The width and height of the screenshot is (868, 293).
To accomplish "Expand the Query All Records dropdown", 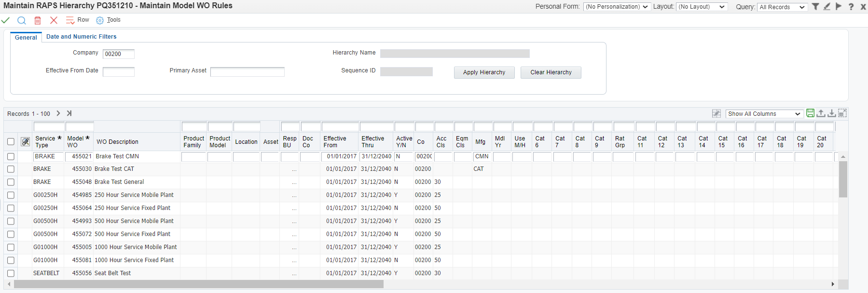I will [x=782, y=7].
